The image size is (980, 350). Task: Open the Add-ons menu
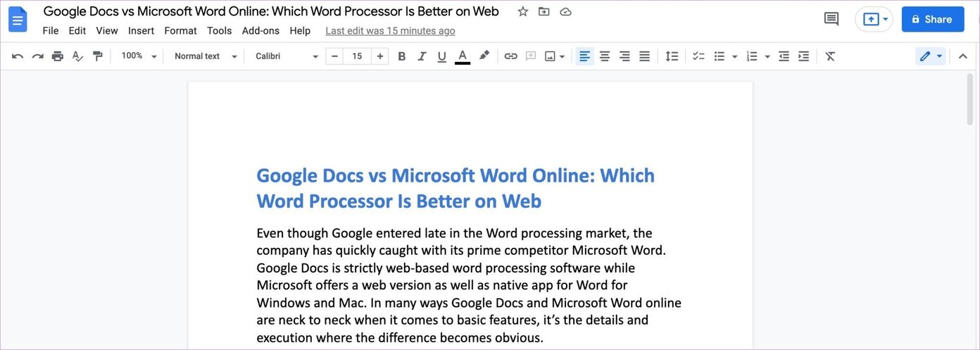(x=260, y=30)
